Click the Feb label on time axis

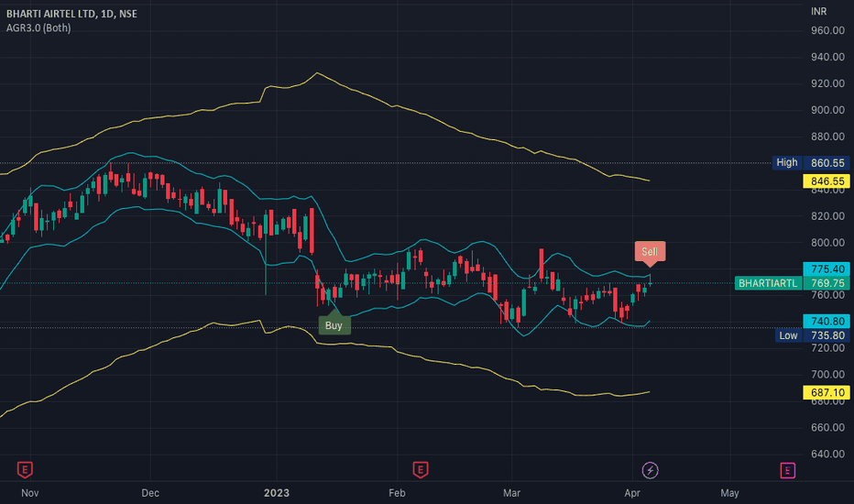pyautogui.click(x=397, y=493)
